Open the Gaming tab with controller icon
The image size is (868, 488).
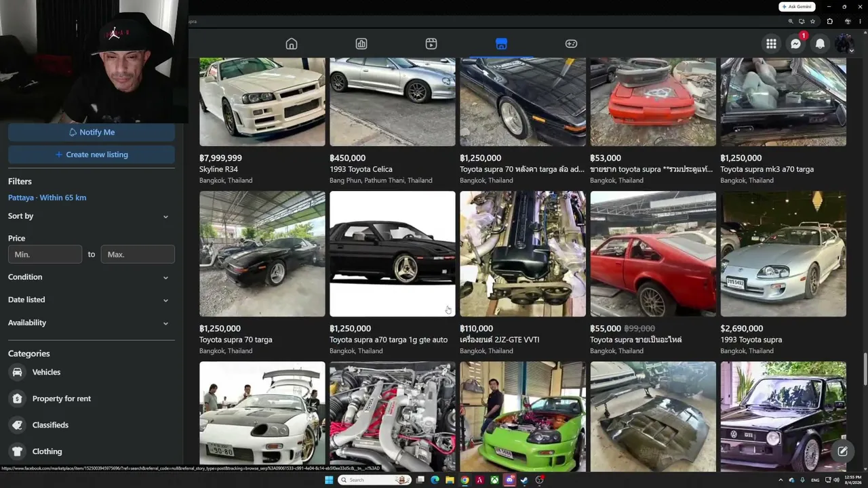pyautogui.click(x=571, y=44)
